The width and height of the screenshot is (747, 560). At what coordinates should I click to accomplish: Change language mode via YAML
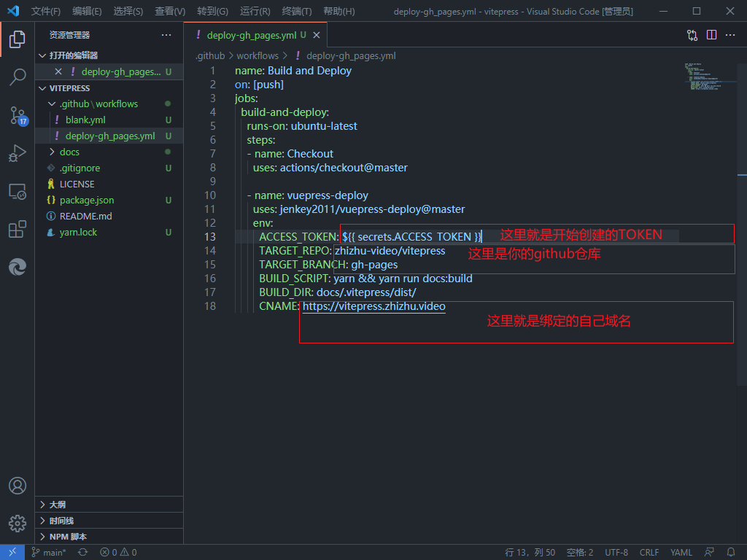tap(681, 553)
